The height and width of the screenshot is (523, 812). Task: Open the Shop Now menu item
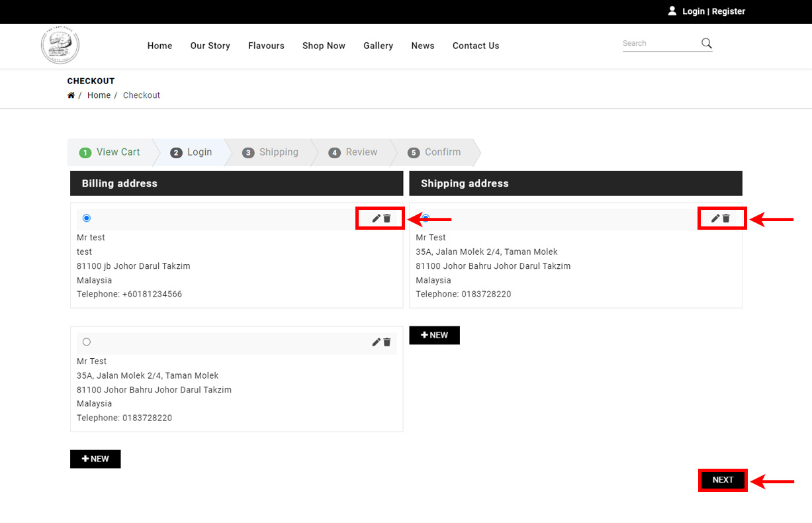(324, 46)
